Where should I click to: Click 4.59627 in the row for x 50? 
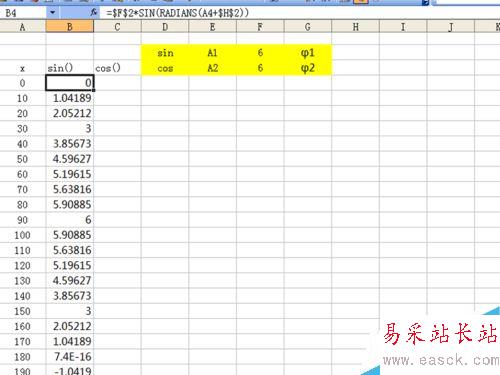[x=70, y=159]
